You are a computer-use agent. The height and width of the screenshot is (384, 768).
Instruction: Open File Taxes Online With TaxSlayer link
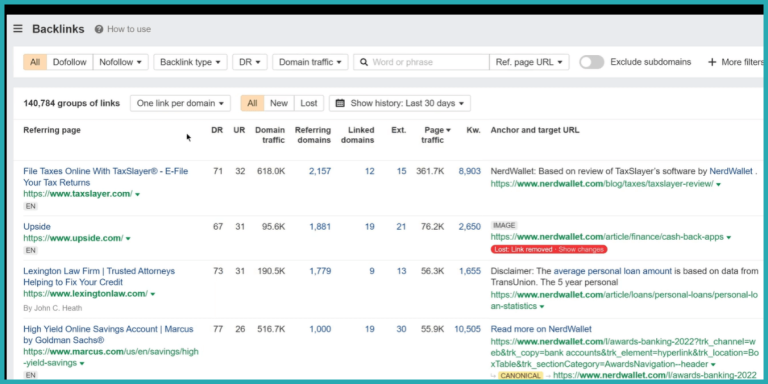tap(106, 177)
